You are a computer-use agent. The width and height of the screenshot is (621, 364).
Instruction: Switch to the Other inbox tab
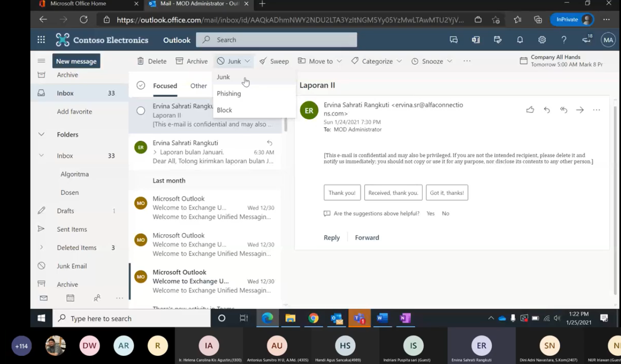click(x=198, y=86)
